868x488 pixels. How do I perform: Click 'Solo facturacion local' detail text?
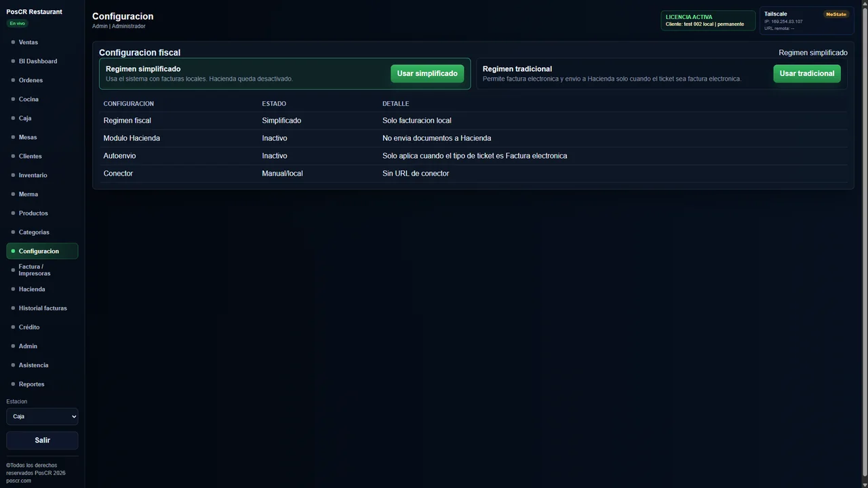[x=416, y=121]
